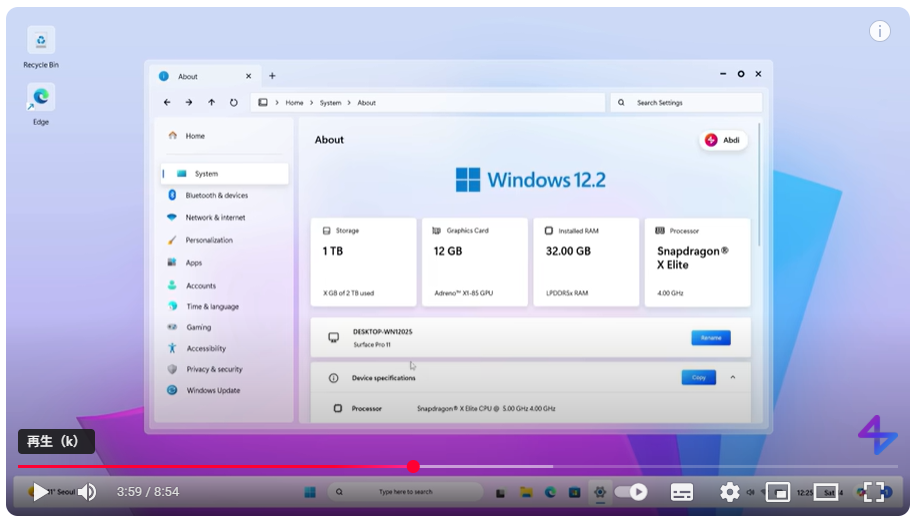Go back with the left arrow
The height and width of the screenshot is (523, 916).
167,102
